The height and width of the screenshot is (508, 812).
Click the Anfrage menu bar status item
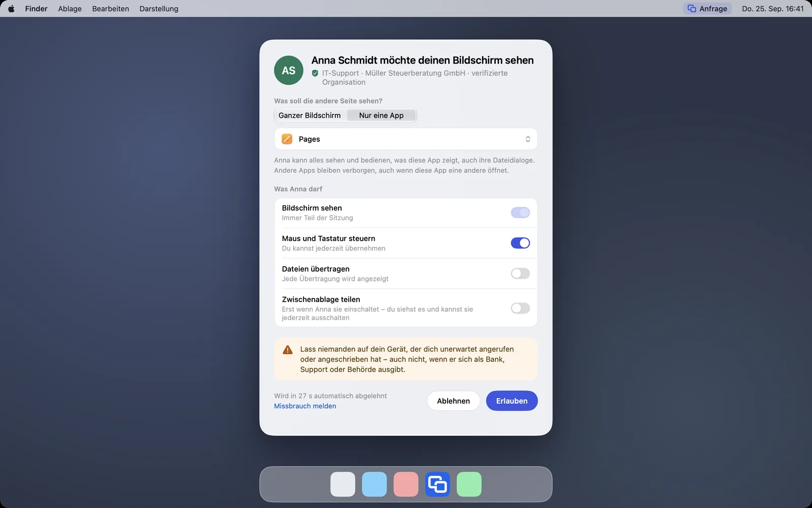(x=707, y=9)
